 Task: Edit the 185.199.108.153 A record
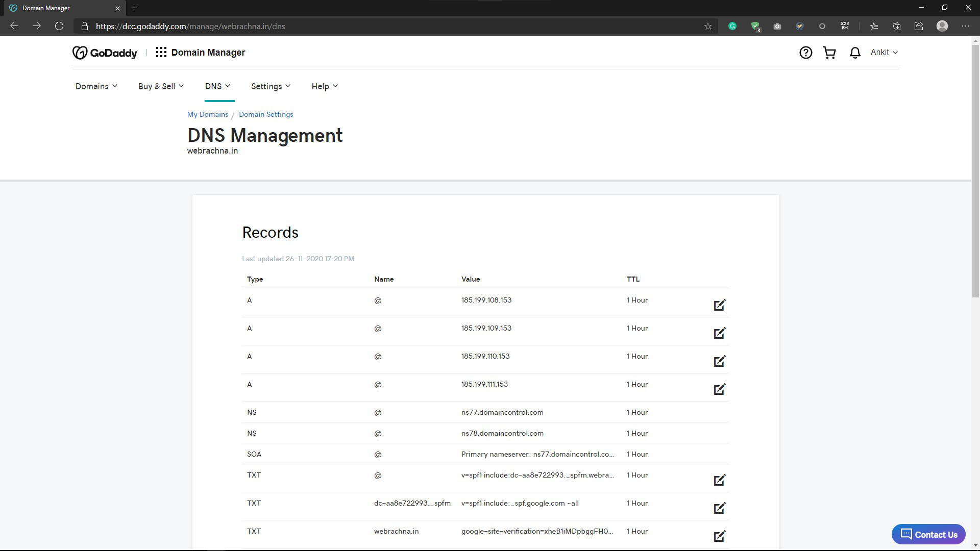tap(719, 305)
